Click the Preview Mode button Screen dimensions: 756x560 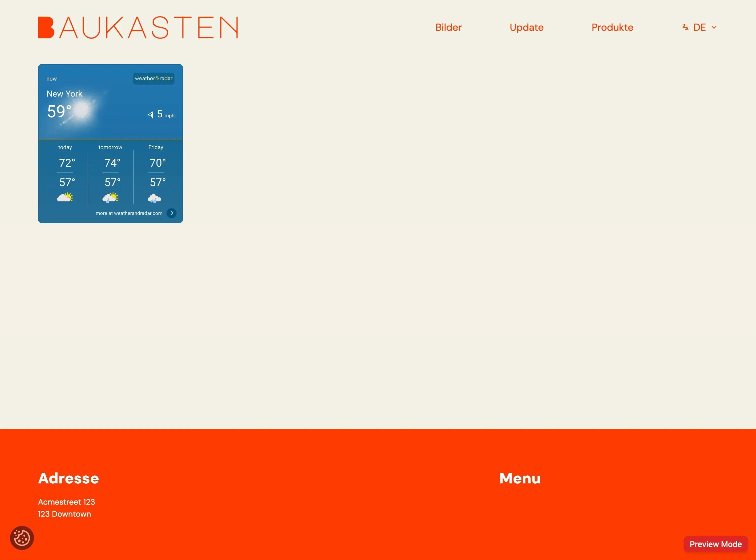tap(716, 544)
